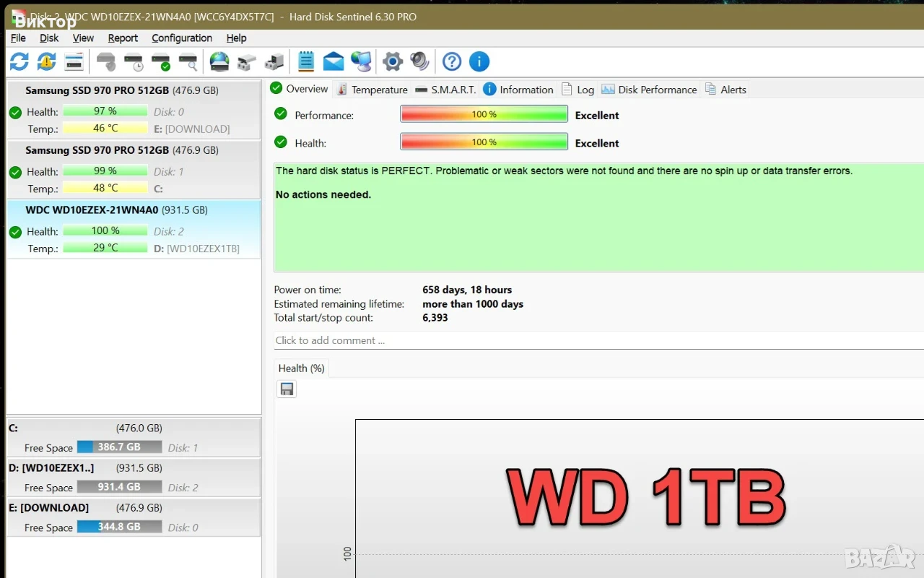
Task: Click the "more than 1000 days" lifetime value
Action: (473, 304)
